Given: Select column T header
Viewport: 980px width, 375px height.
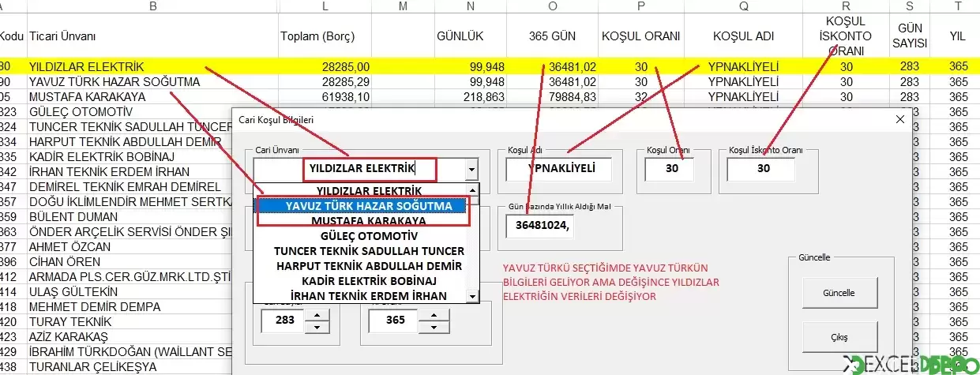Looking at the screenshot, I should [958, 6].
